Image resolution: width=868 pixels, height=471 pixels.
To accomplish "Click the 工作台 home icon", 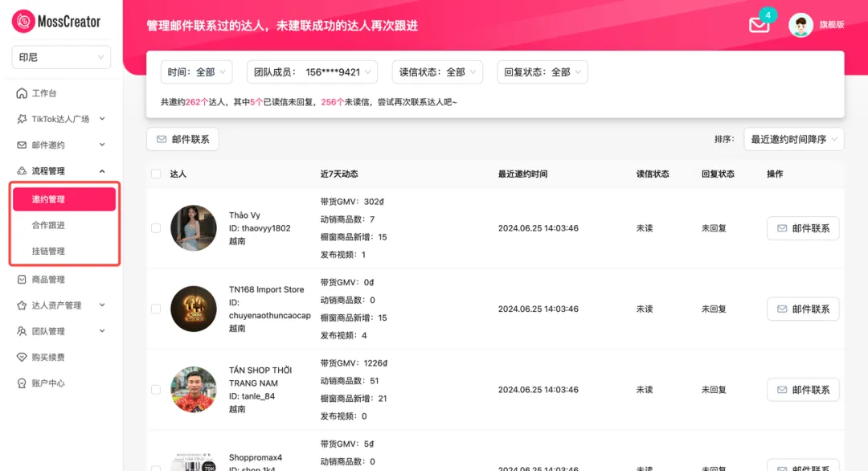I will (22, 93).
